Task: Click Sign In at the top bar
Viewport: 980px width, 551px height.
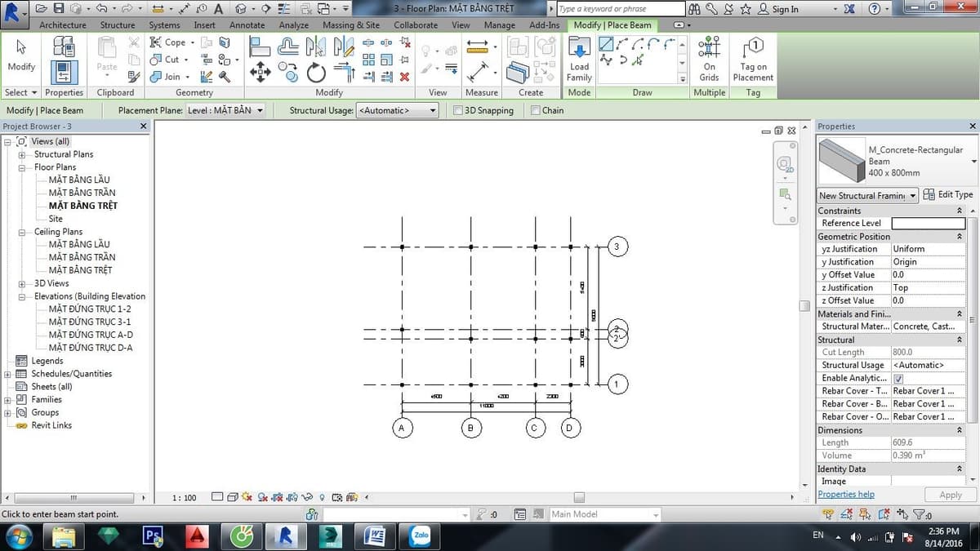Action: pos(778,9)
